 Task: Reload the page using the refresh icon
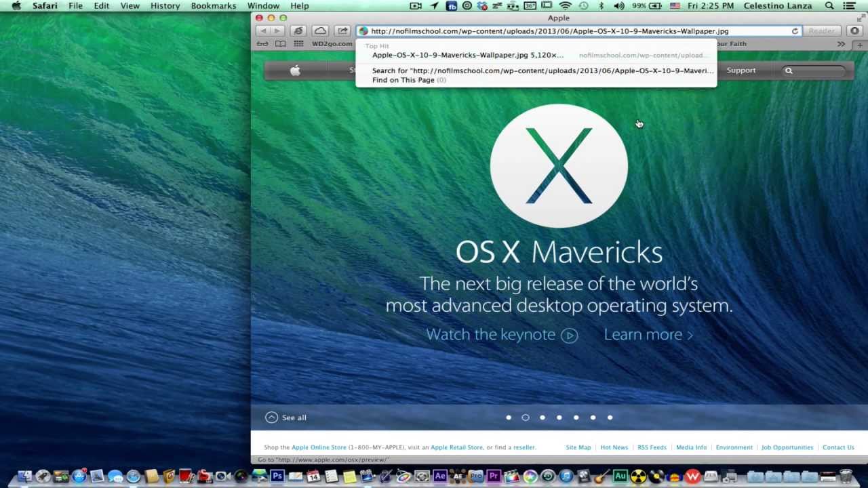point(795,31)
